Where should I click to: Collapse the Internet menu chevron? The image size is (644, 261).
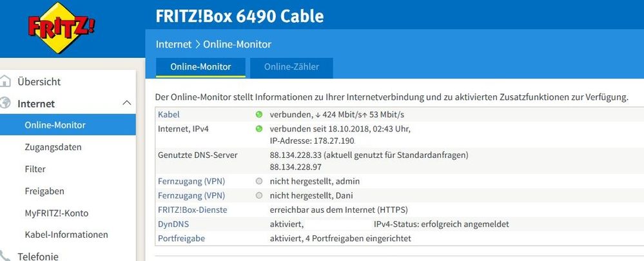coord(126,103)
